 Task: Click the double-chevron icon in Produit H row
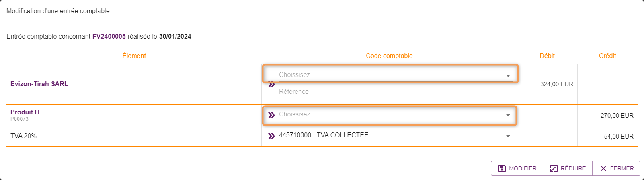271,115
